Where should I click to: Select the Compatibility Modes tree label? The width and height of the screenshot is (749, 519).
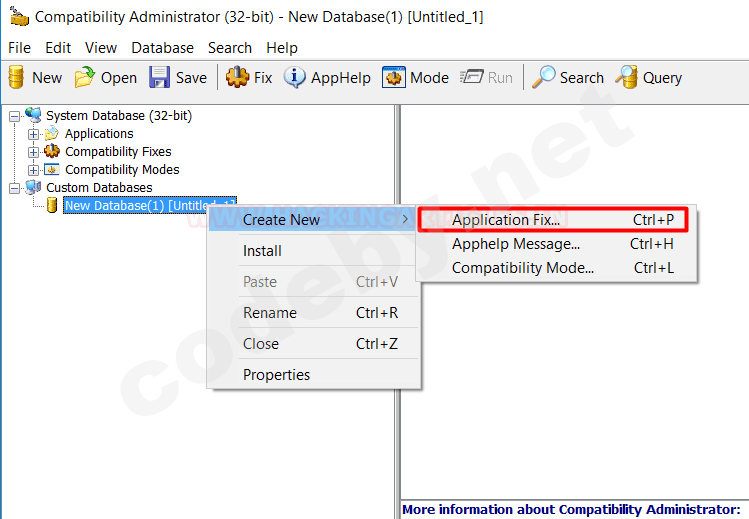(x=122, y=169)
